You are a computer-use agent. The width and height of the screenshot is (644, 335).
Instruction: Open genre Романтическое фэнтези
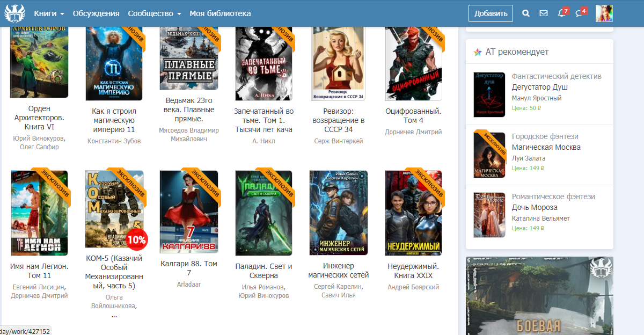pos(553,196)
